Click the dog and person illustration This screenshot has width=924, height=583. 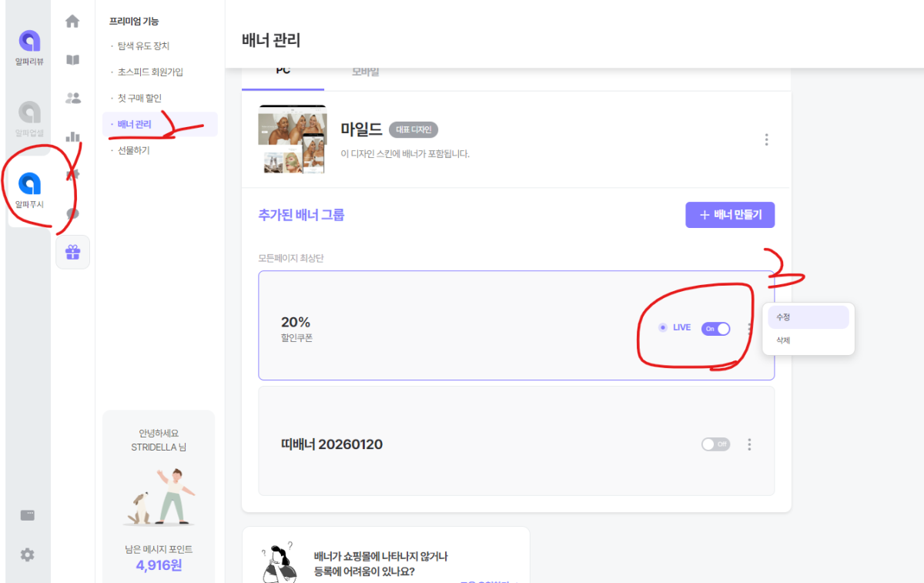159,497
